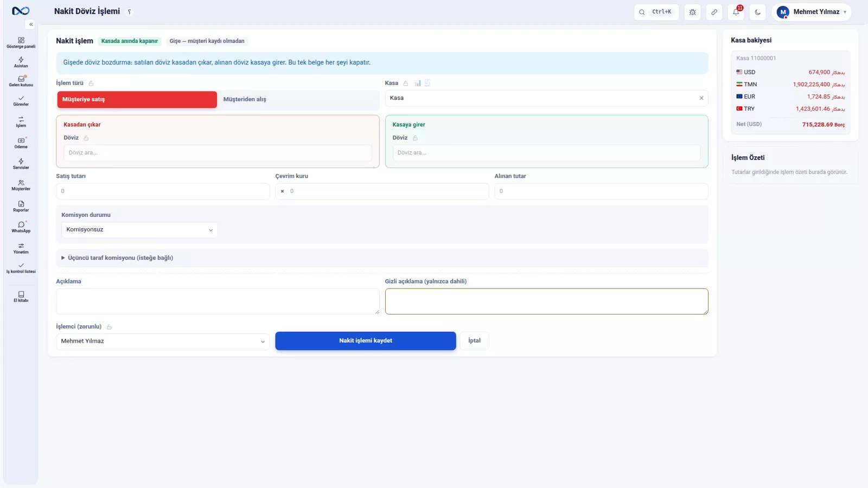Click the EUR balance row
Viewport: 868px width, 488px height.
pos(790,97)
